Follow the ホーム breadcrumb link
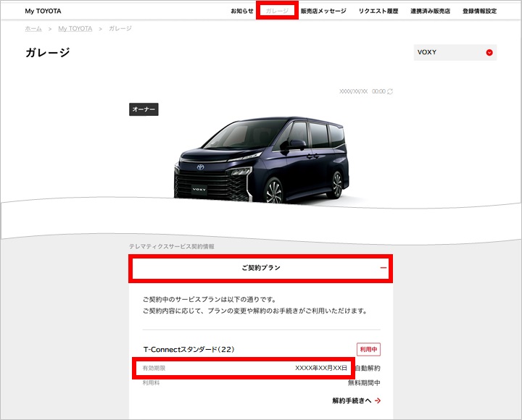Screen dimensions: 522x420 point(33,28)
